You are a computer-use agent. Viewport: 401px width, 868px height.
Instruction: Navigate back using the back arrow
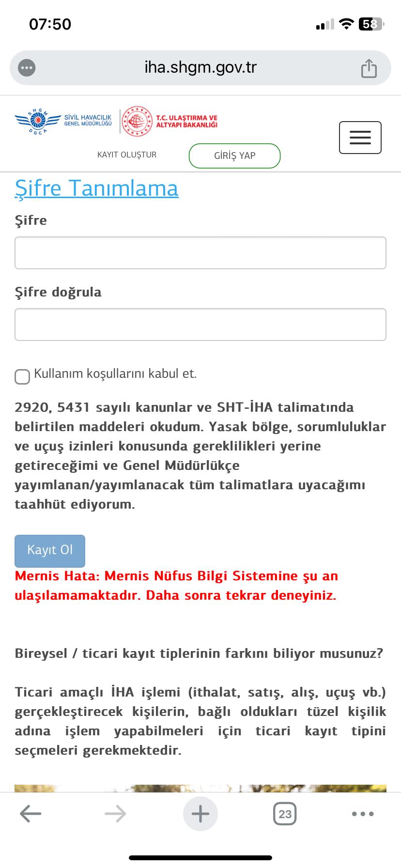(30, 813)
